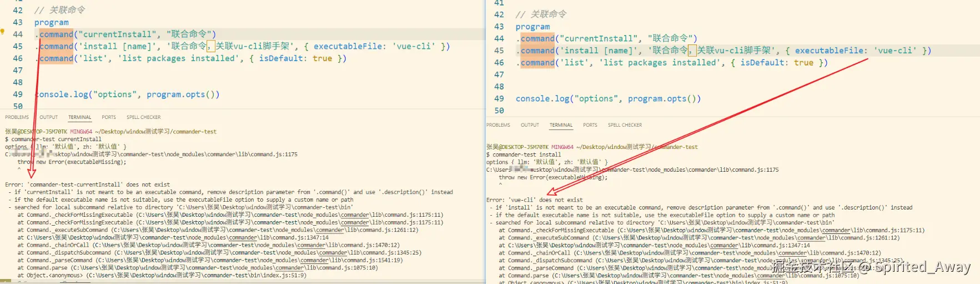The height and width of the screenshot is (284, 980).
Task: Click line number 47 in right editor gutter
Action: click(x=499, y=74)
